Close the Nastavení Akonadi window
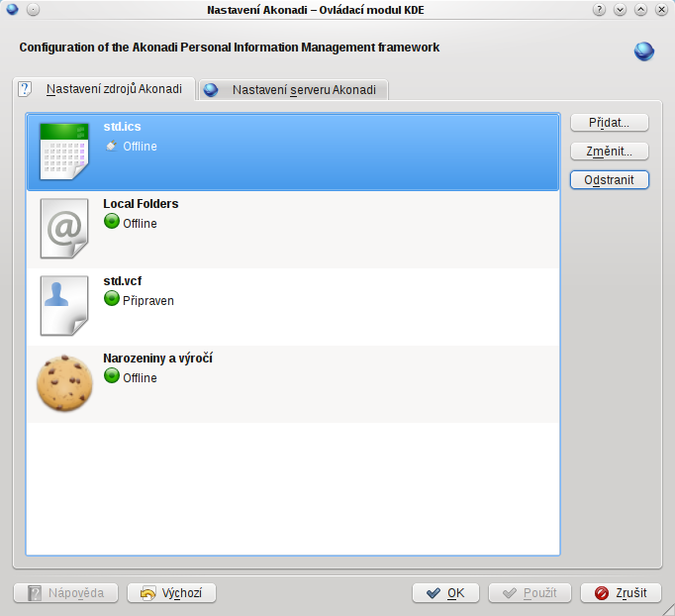Image resolution: width=675 pixels, height=616 pixels. pos(662,10)
